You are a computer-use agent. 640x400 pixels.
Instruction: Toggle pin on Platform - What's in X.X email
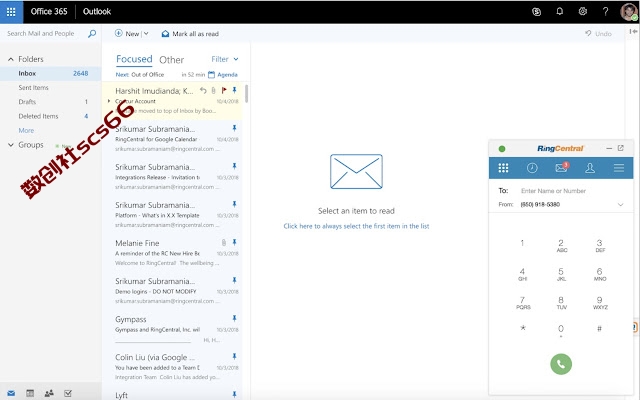point(234,204)
